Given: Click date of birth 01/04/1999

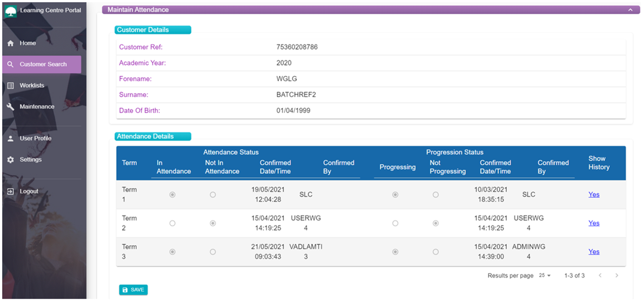Looking at the screenshot, I should [293, 111].
